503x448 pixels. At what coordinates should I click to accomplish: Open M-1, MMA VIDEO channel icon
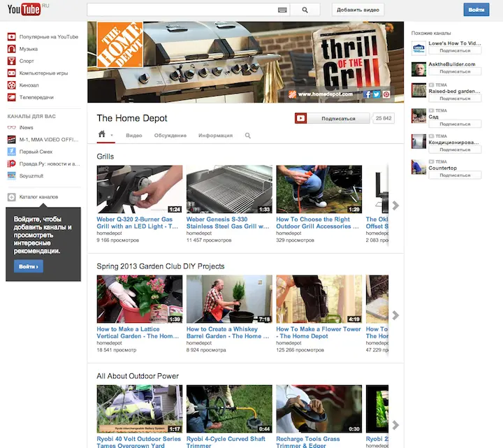12,140
